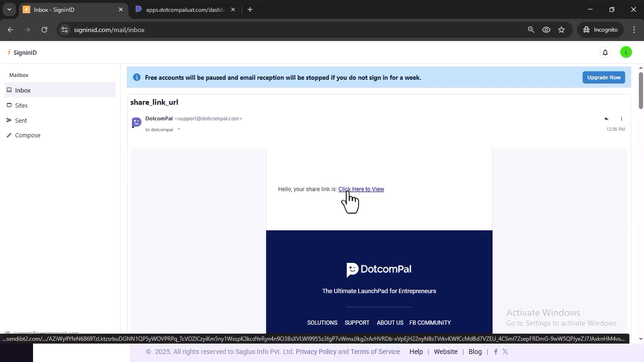The image size is (644, 362).
Task: Click the sender name DotcomPal
Action: (159, 118)
